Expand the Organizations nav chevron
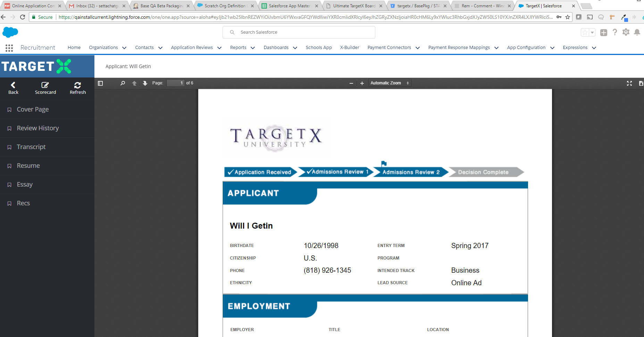Viewport: 644px width, 337px height. pos(124,48)
